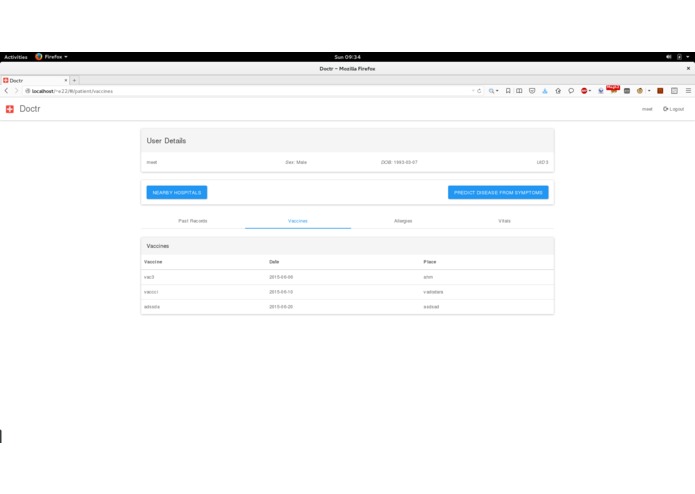The width and height of the screenshot is (695, 494).
Task: Click the vac3 vaccine cell
Action: click(149, 277)
